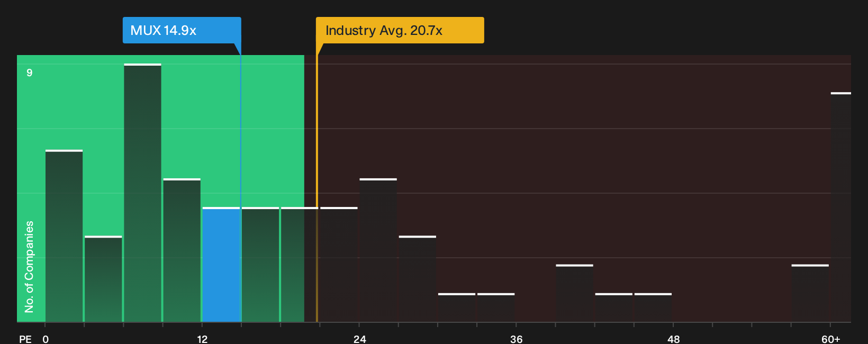Click the x-axis label 12
This screenshot has width=868, height=344.
point(202,339)
